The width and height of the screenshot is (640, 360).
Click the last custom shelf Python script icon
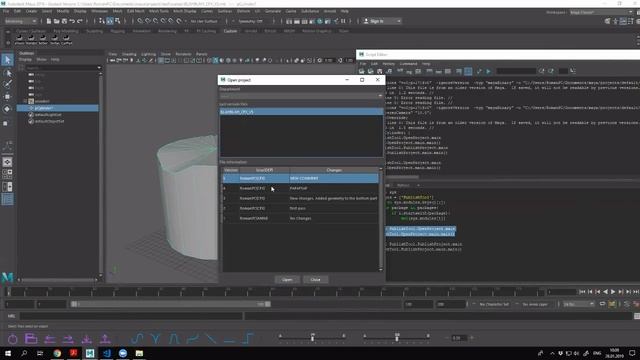coord(67,39)
